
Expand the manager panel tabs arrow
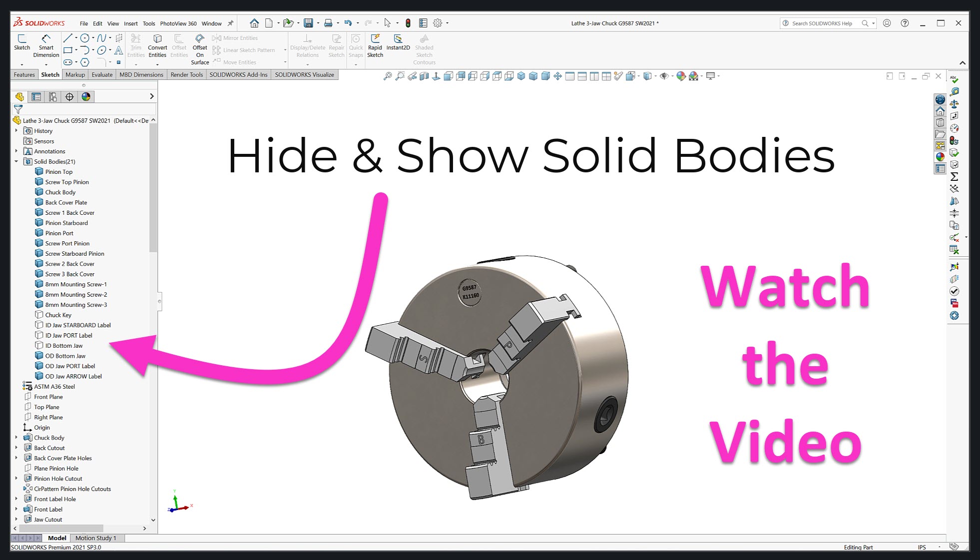pos(152,96)
